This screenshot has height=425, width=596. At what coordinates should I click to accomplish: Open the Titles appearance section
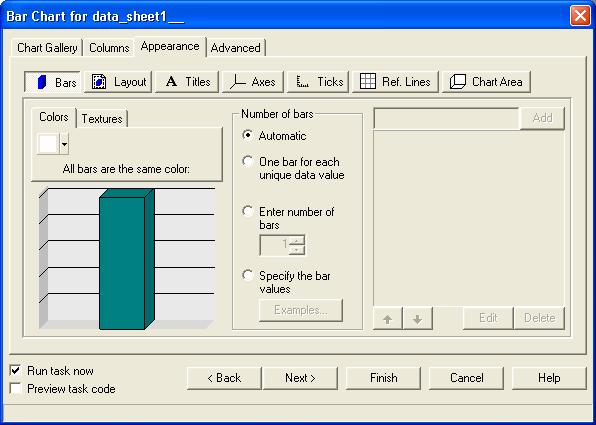click(x=187, y=82)
